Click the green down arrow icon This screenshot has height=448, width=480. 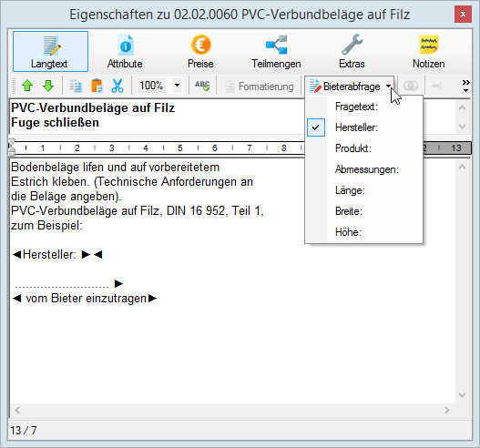click(x=48, y=86)
